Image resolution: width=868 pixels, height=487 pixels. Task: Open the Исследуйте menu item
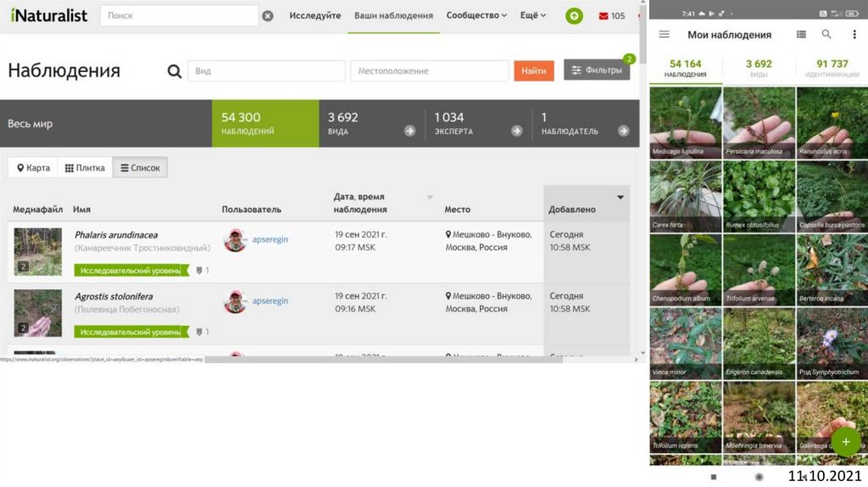tap(315, 15)
